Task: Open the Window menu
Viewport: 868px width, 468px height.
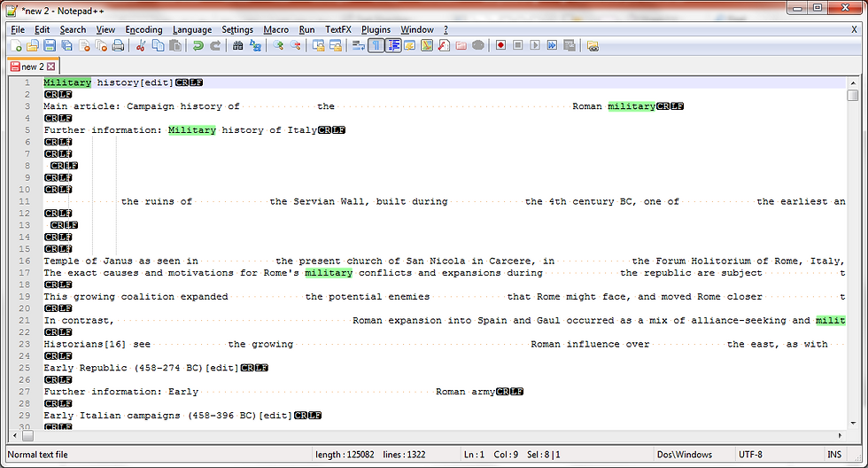Action: (x=417, y=30)
